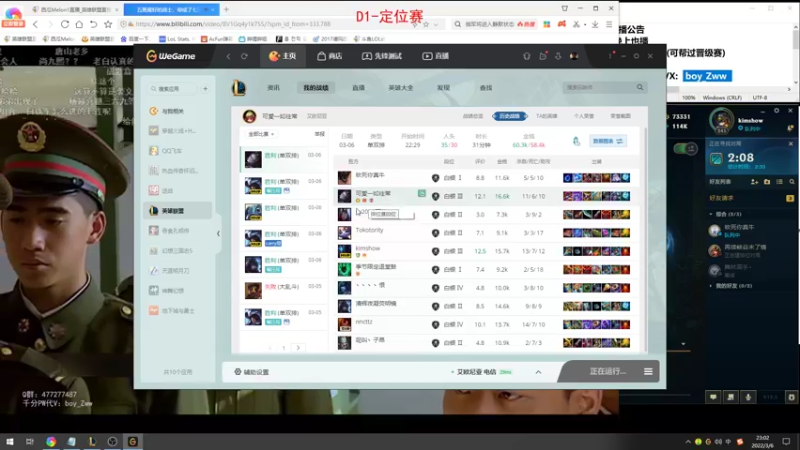Click player name Tokotority in the scoreboard

(369, 230)
